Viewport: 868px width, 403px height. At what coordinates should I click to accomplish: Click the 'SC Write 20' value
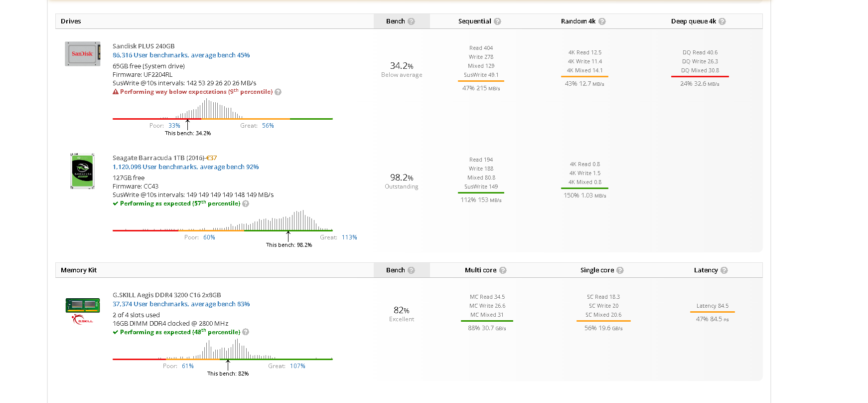point(604,306)
